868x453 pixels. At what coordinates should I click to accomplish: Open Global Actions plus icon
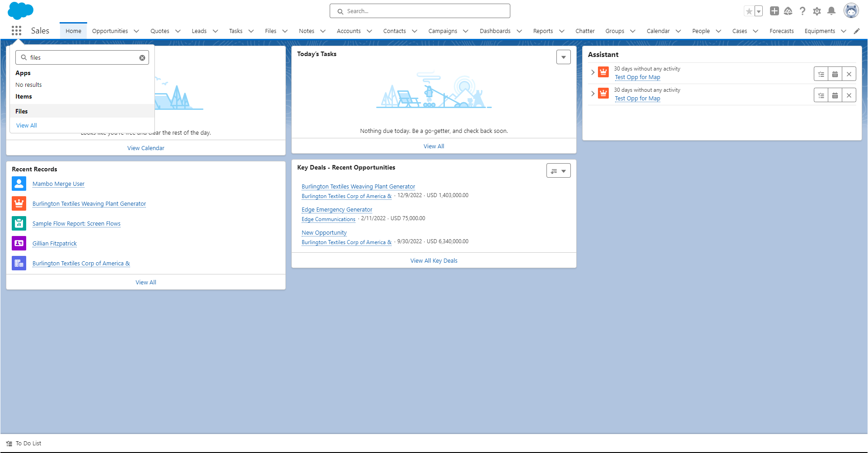tap(774, 11)
